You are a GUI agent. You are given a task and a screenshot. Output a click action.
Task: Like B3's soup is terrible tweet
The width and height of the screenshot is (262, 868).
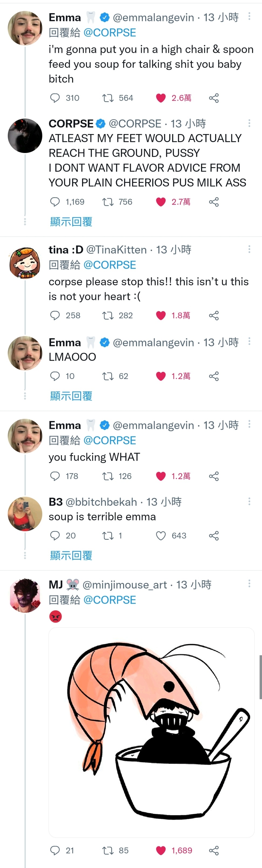tap(161, 535)
